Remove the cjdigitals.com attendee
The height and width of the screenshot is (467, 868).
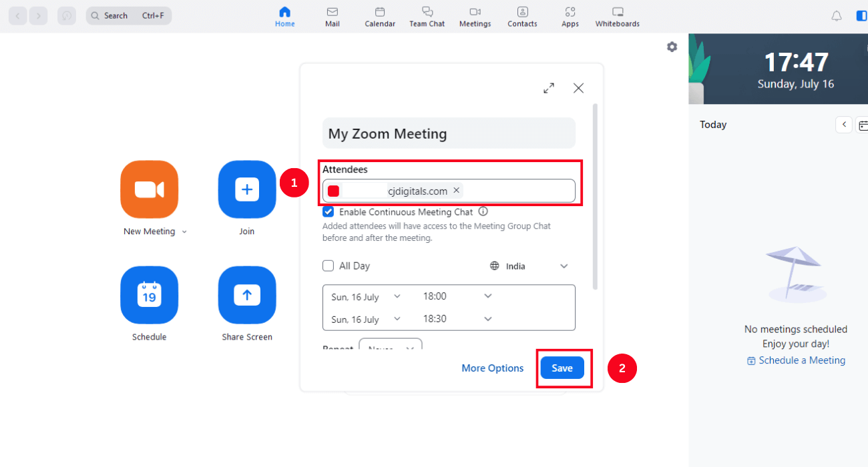coord(457,190)
